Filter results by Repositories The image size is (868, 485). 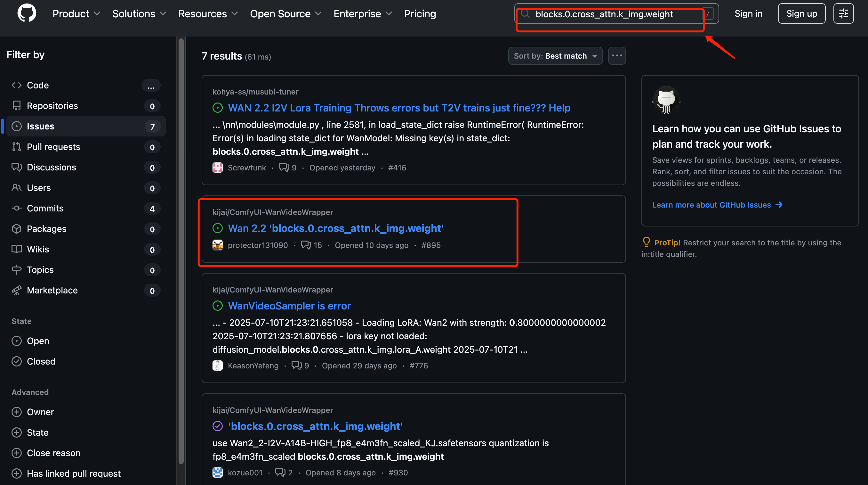pyautogui.click(x=86, y=106)
